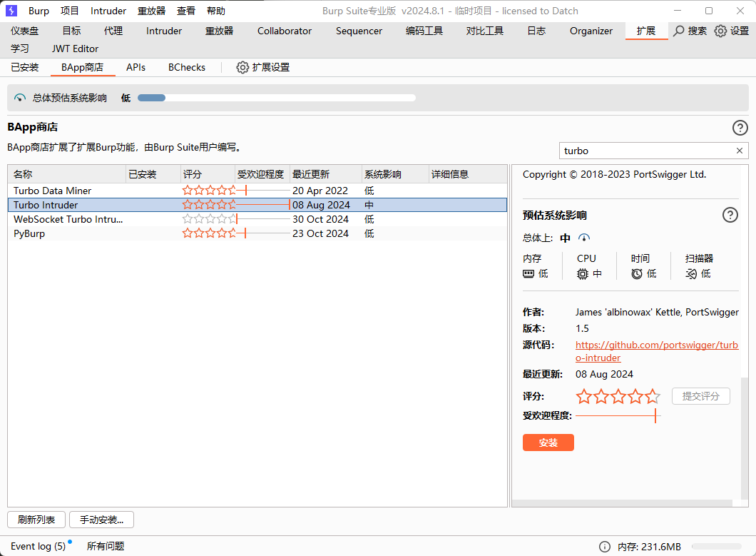Click the extension settings gear icon
This screenshot has width=756, height=556.
coord(242,67)
